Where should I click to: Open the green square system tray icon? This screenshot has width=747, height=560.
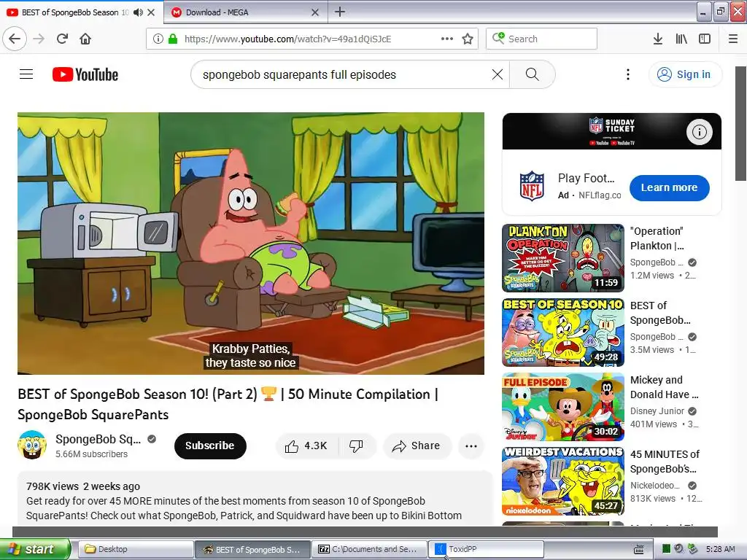coord(666,549)
